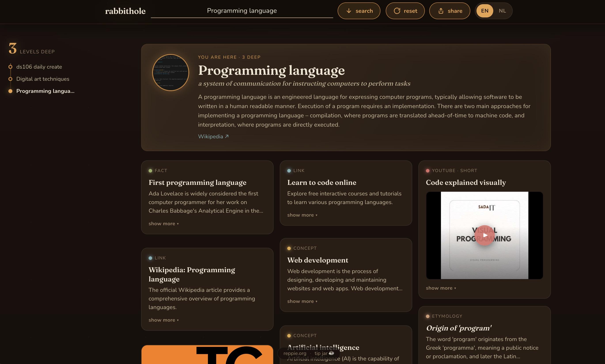Click the round code thumbnail image
The width and height of the screenshot is (605, 364).
[171, 73]
